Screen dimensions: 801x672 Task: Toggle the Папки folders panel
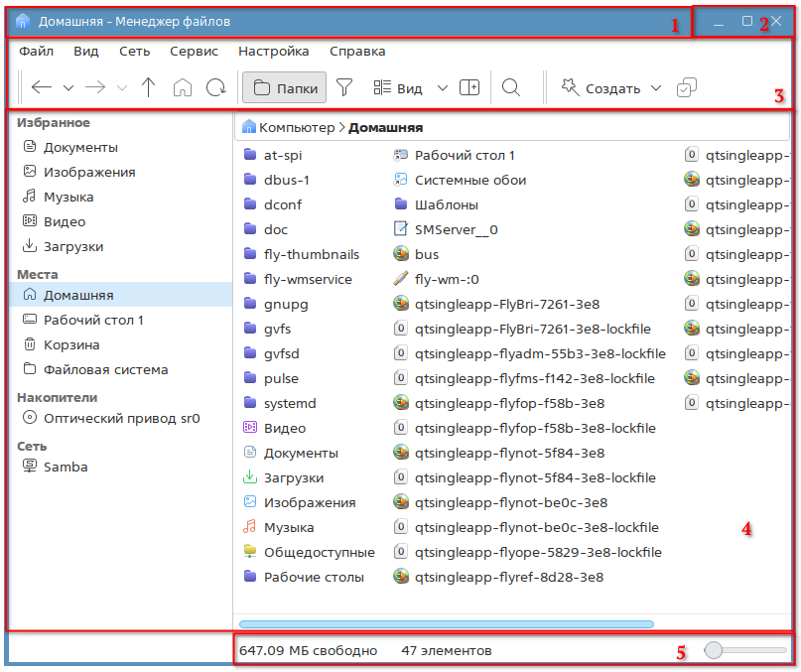coord(285,87)
